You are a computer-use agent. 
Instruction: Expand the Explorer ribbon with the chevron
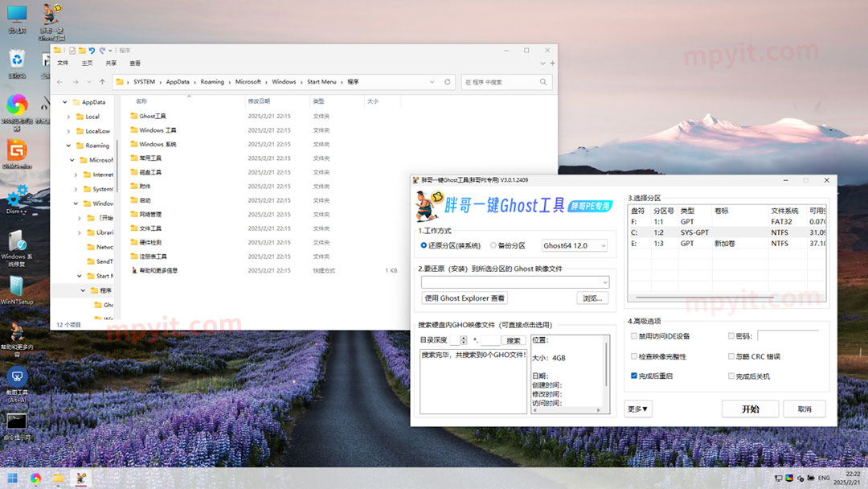pos(542,63)
